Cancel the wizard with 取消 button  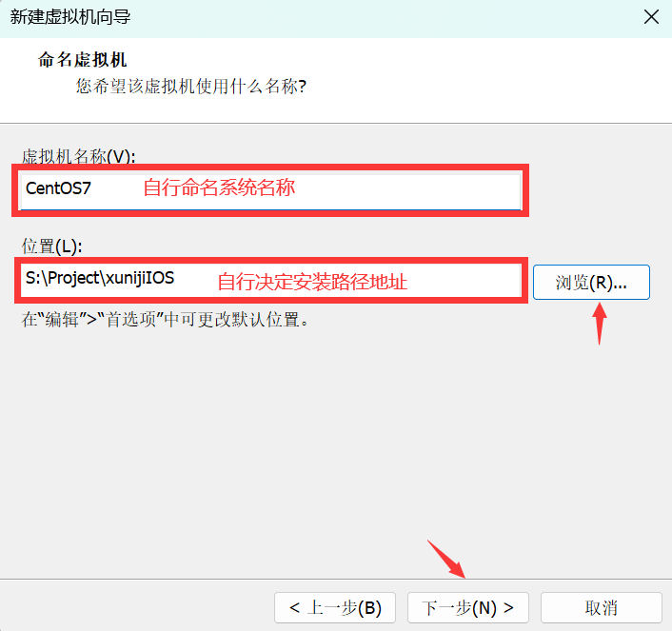602,608
